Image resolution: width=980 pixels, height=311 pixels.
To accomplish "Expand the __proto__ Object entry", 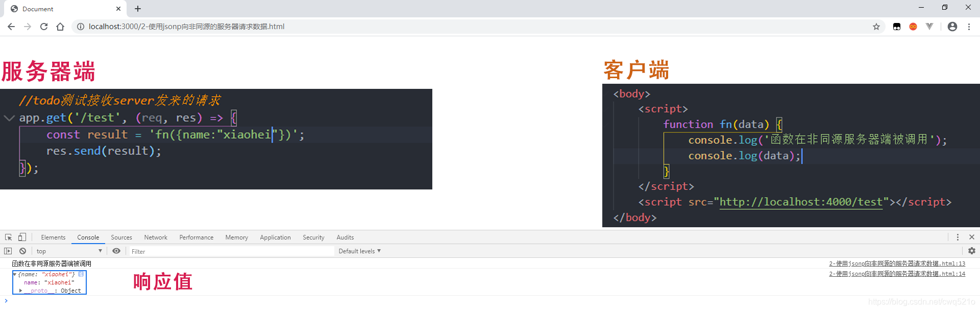I will pyautogui.click(x=20, y=291).
